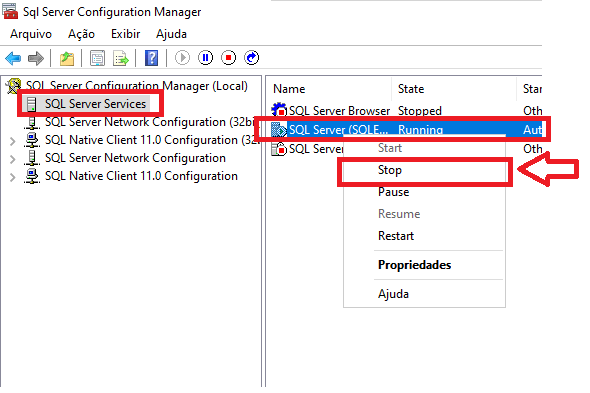Choose Stop in the context menu
The height and width of the screenshot is (393, 590).
[x=424, y=170]
